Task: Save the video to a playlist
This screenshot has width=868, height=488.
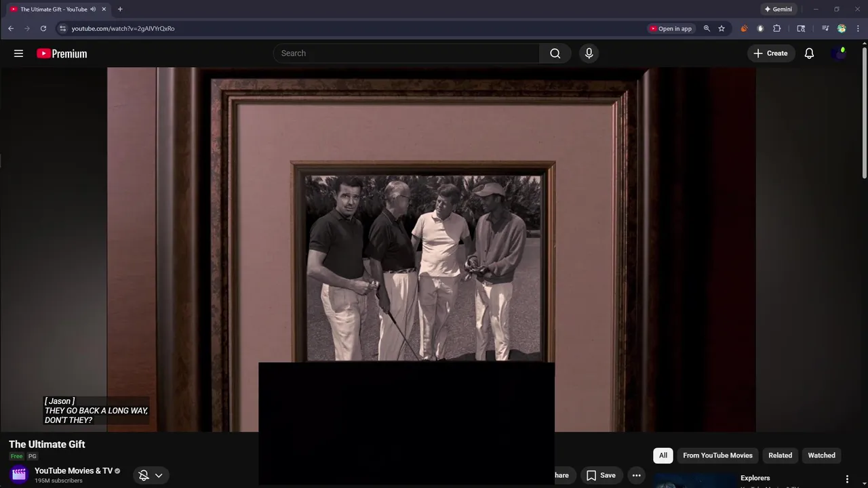Action: tap(601, 475)
